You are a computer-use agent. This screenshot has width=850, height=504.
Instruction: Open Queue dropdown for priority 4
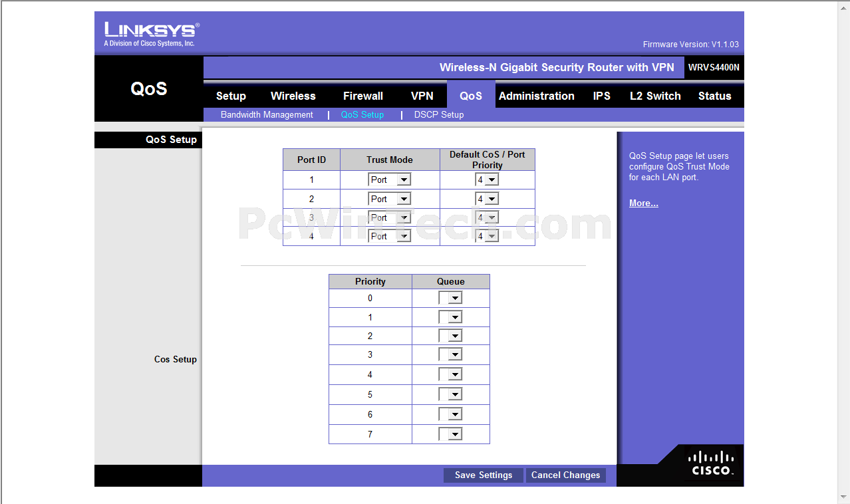point(450,374)
